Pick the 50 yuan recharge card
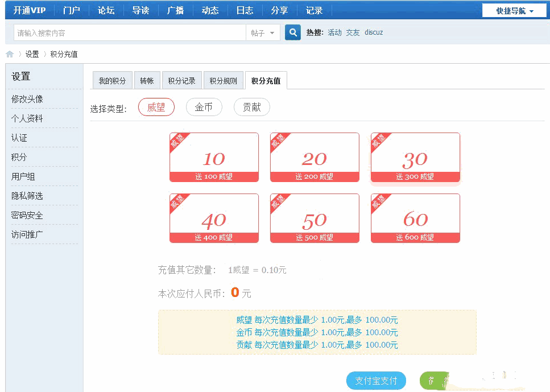Image resolution: width=550 pixels, height=392 pixels. [315, 218]
